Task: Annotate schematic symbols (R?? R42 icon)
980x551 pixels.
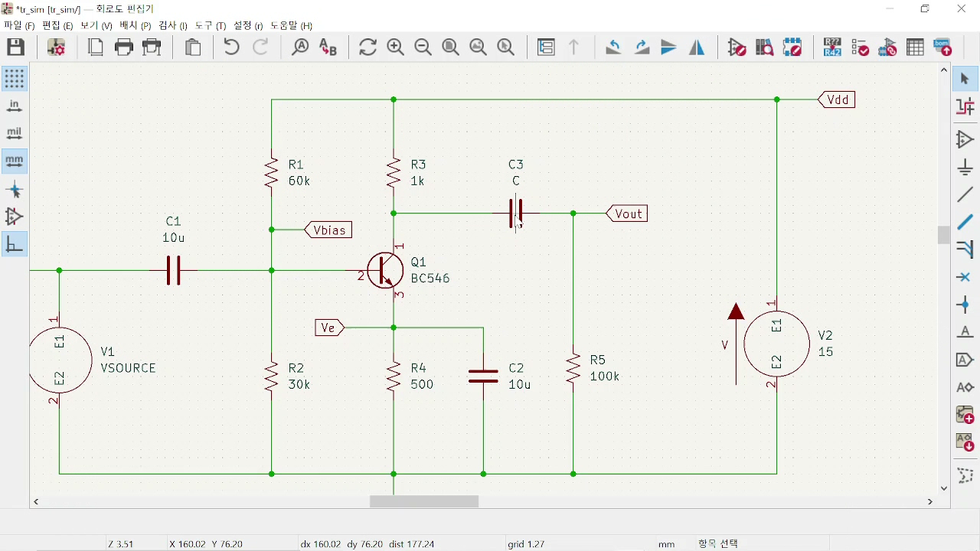Action: point(832,47)
